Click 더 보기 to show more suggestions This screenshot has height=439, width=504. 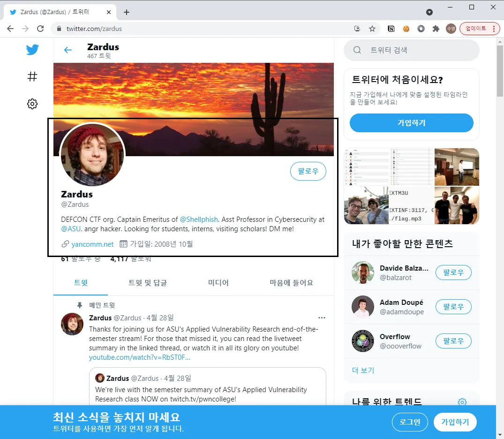point(363,370)
